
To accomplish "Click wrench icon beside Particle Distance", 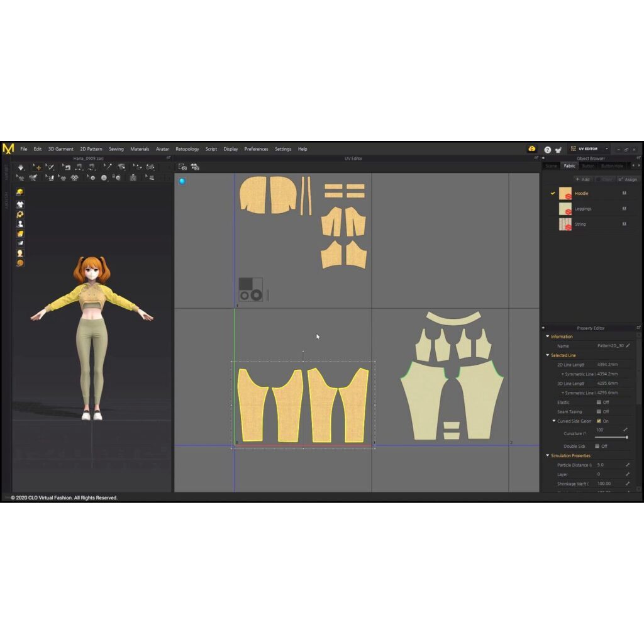I will click(x=628, y=465).
